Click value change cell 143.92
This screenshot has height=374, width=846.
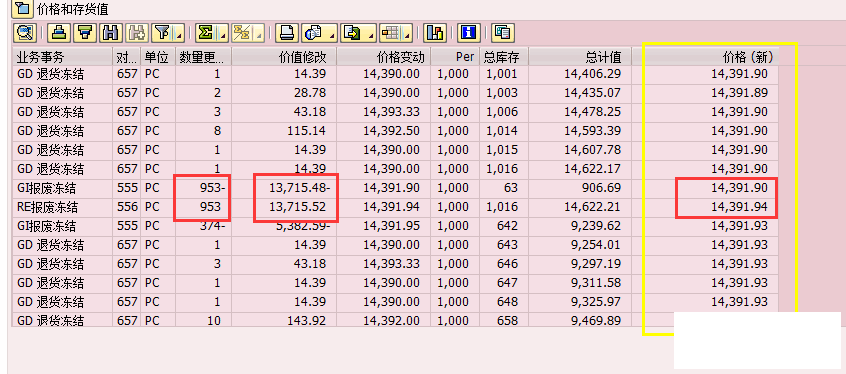(284, 320)
